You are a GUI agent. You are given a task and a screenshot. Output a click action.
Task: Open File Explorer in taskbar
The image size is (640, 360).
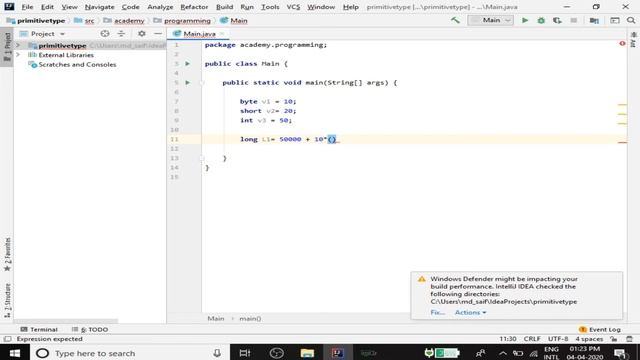click(307, 353)
